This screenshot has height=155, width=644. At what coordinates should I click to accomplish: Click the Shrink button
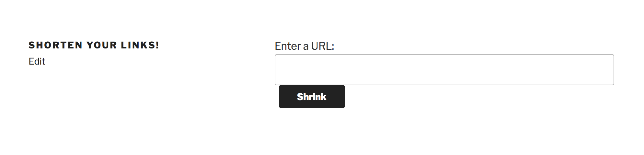(312, 97)
